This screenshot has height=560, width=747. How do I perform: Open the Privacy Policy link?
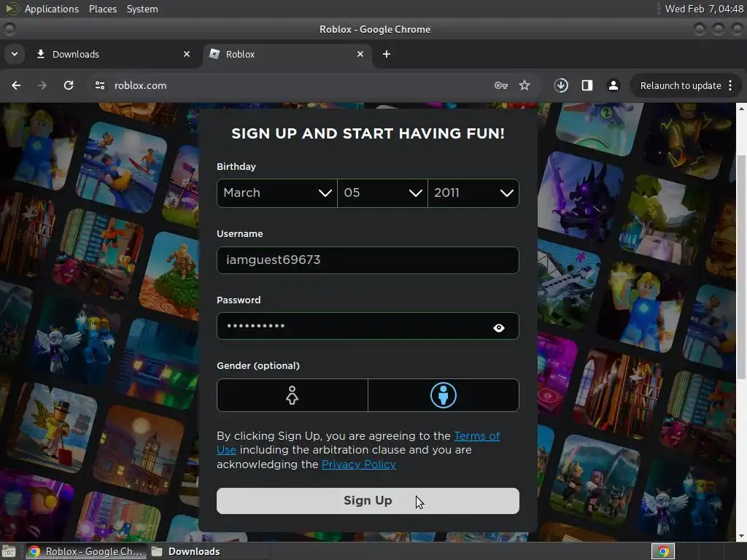359,464
